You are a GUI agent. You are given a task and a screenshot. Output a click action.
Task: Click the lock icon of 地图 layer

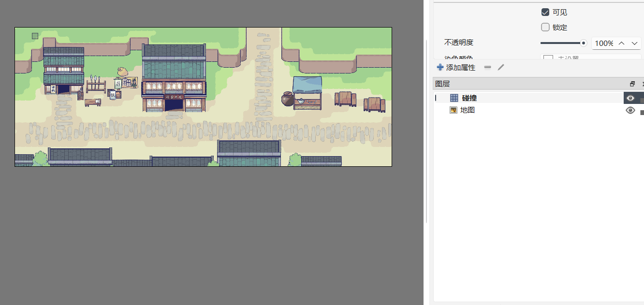pyautogui.click(x=642, y=112)
